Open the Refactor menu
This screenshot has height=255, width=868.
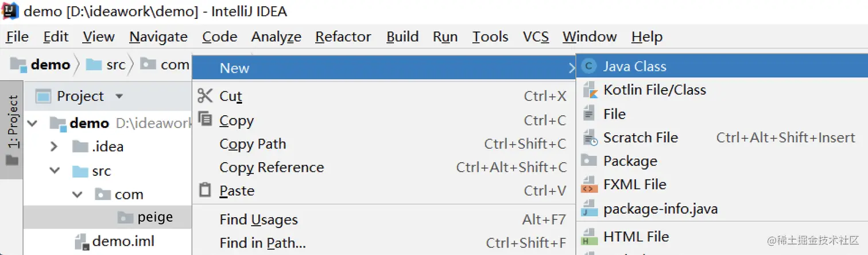[343, 37]
